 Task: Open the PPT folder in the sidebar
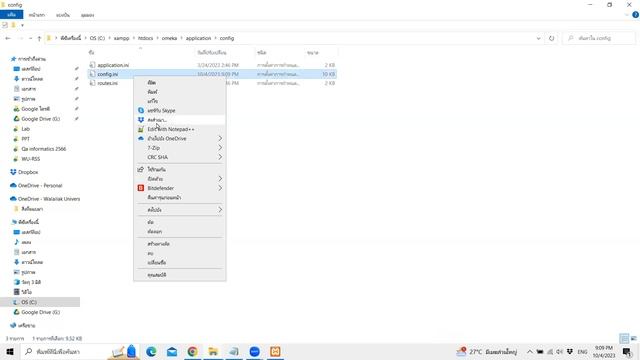click(x=25, y=139)
